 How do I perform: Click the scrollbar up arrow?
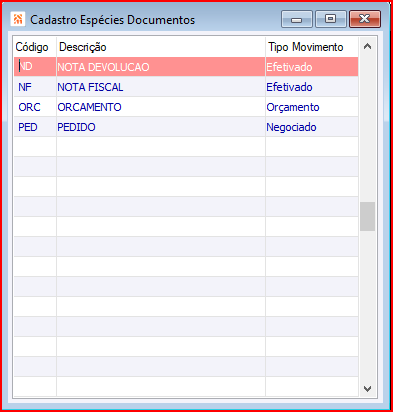(x=367, y=46)
